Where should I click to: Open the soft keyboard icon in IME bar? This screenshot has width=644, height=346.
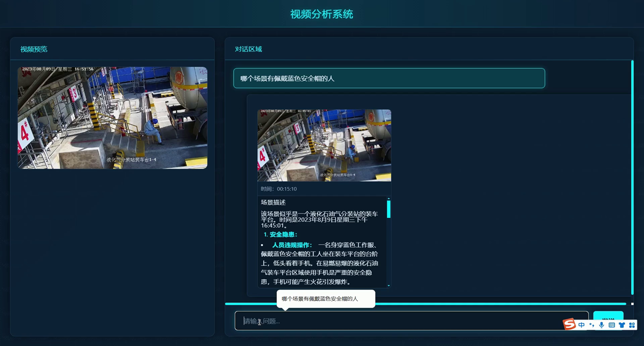click(612, 325)
